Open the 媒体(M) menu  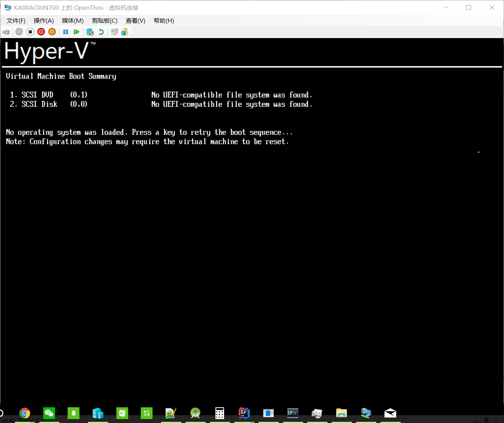tap(72, 20)
